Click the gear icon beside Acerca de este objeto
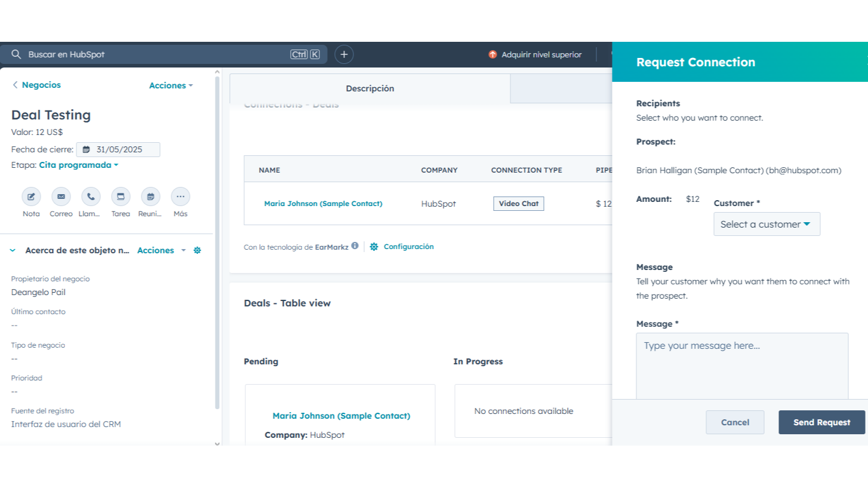 pyautogui.click(x=198, y=251)
